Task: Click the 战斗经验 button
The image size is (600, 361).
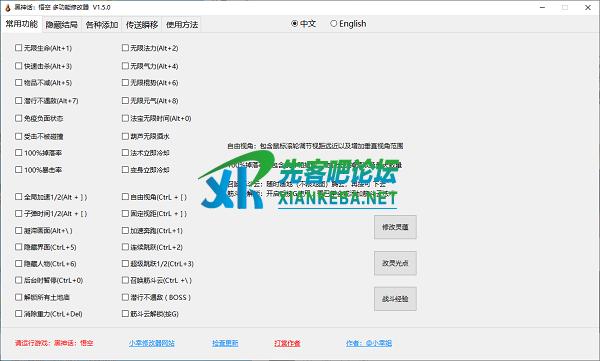Action: tap(395, 299)
